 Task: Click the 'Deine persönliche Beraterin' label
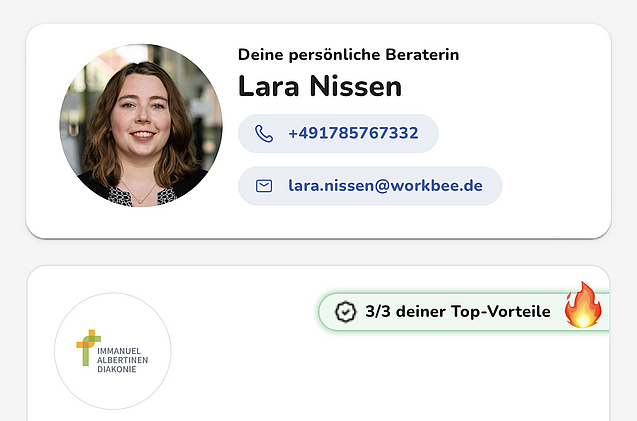348,54
